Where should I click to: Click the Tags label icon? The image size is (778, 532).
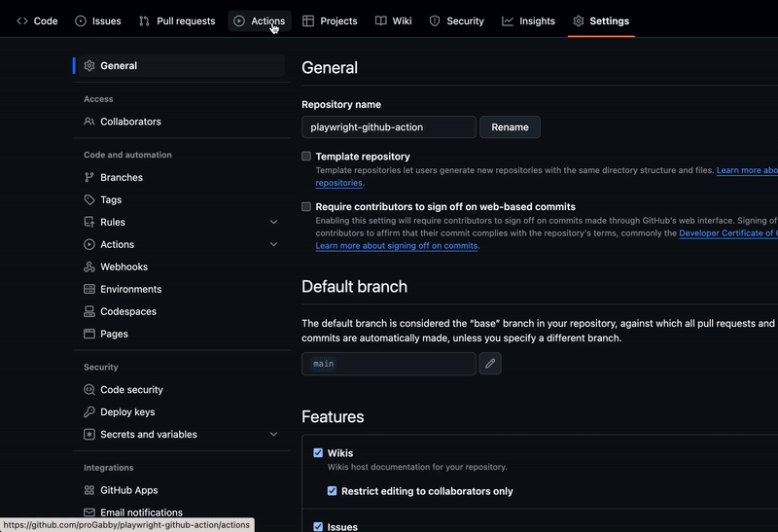pos(89,199)
